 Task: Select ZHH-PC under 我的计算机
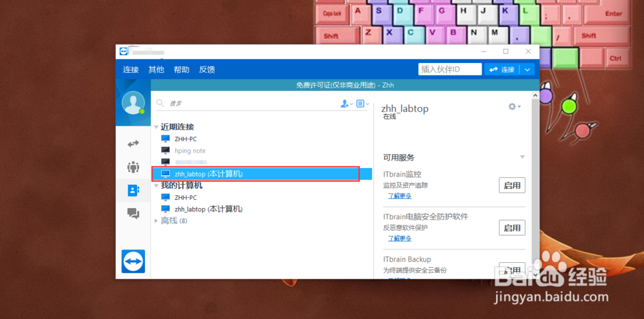pyautogui.click(x=185, y=197)
